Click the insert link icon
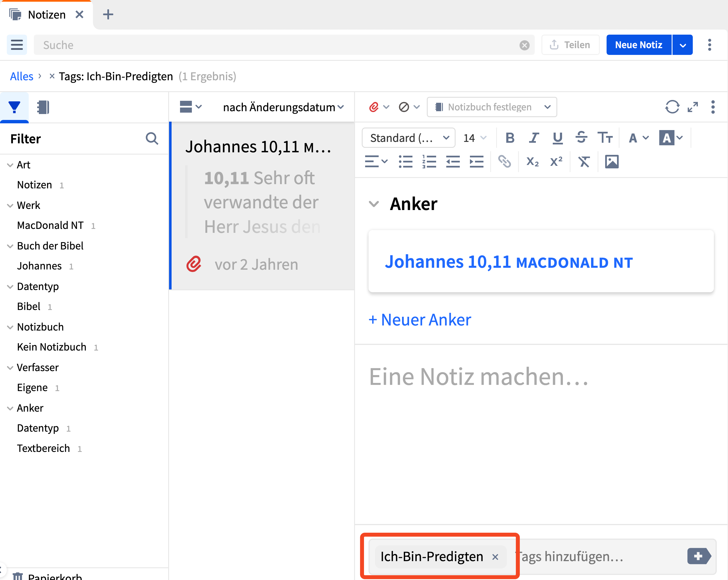Screen dimensions: 728x580 tap(504, 161)
